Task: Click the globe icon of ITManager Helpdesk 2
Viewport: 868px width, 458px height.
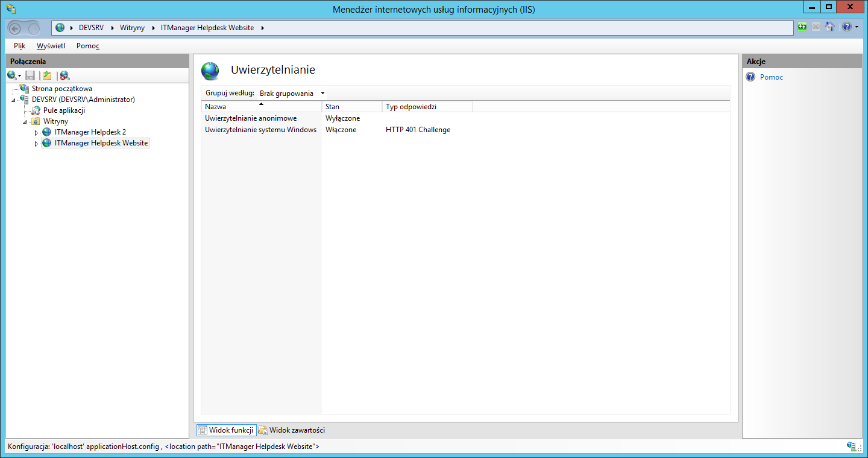Action: tap(47, 132)
